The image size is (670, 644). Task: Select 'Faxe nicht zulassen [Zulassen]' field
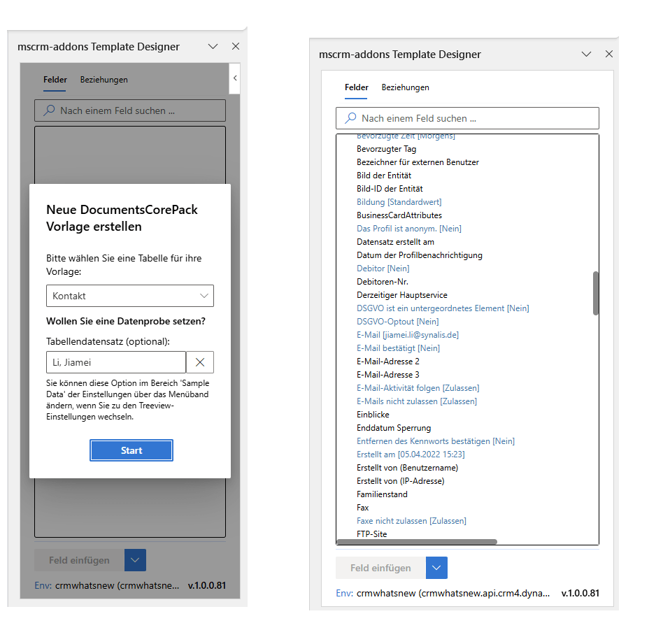pos(411,521)
